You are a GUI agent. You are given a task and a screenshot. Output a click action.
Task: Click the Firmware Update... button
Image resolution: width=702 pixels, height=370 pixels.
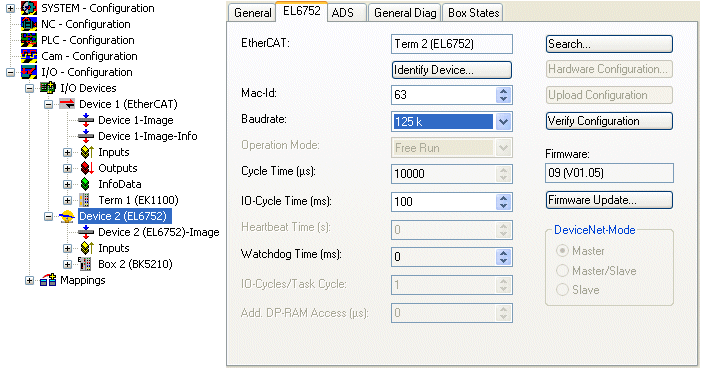[x=609, y=200]
